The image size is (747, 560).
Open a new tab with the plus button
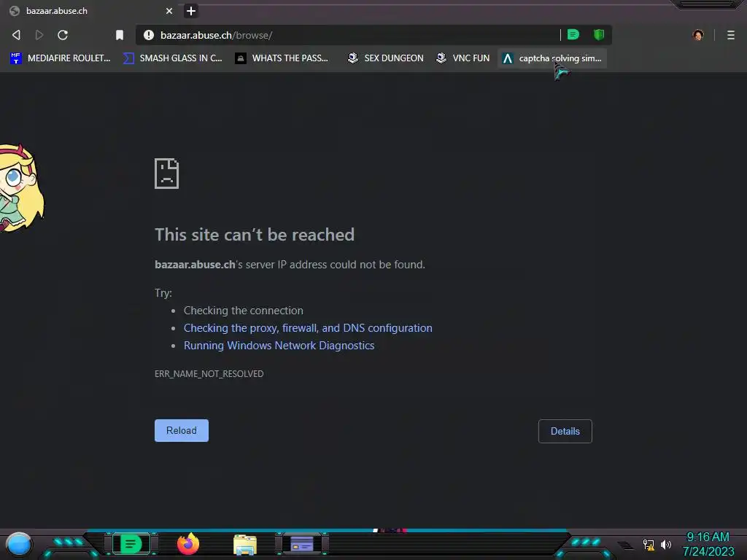click(191, 10)
